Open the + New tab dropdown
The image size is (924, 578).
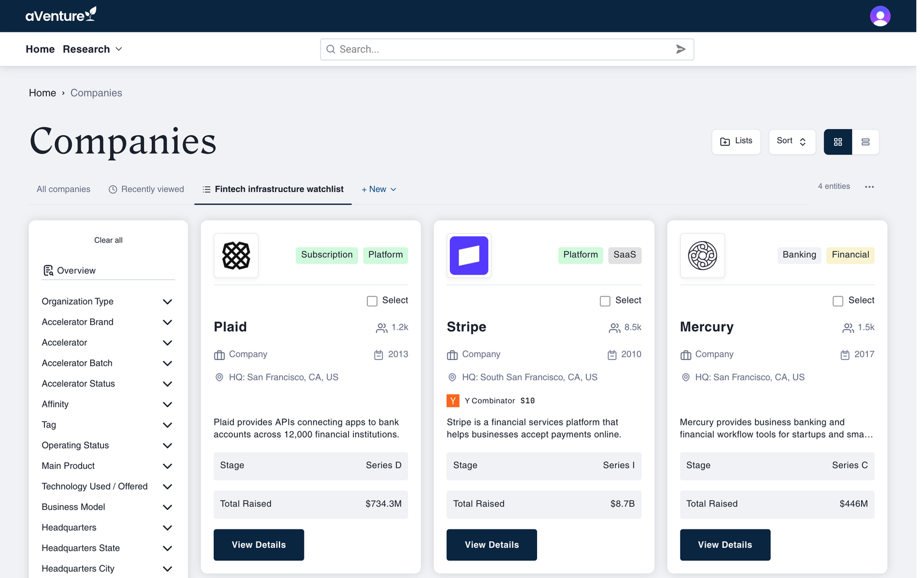[379, 189]
